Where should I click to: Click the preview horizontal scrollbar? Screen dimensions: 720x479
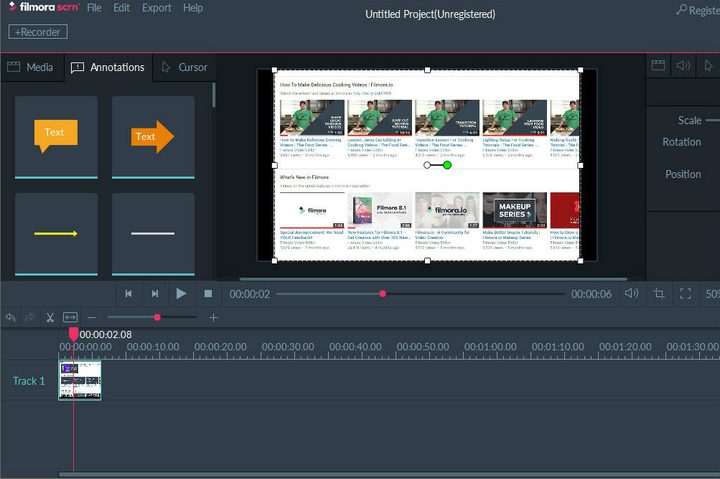click(433, 279)
